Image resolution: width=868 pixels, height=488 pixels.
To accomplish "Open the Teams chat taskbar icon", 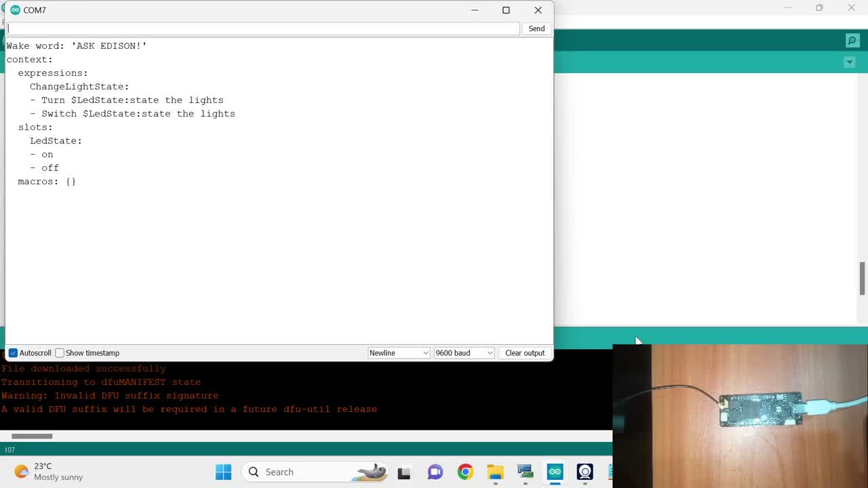I will (x=435, y=472).
